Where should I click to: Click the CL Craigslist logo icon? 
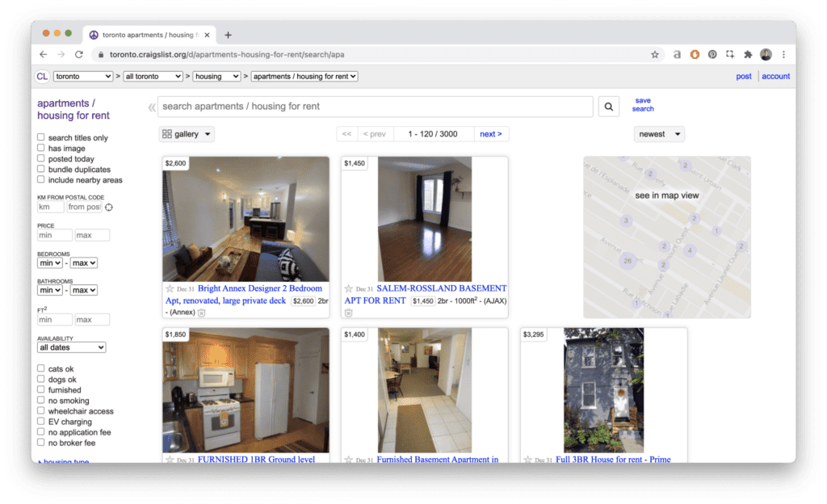(42, 77)
